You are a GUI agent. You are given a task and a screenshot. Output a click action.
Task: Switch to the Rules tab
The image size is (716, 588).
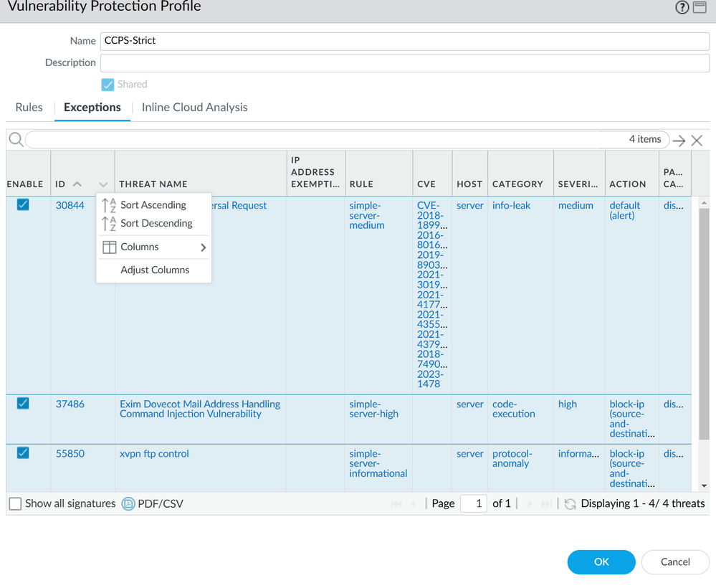click(x=29, y=108)
